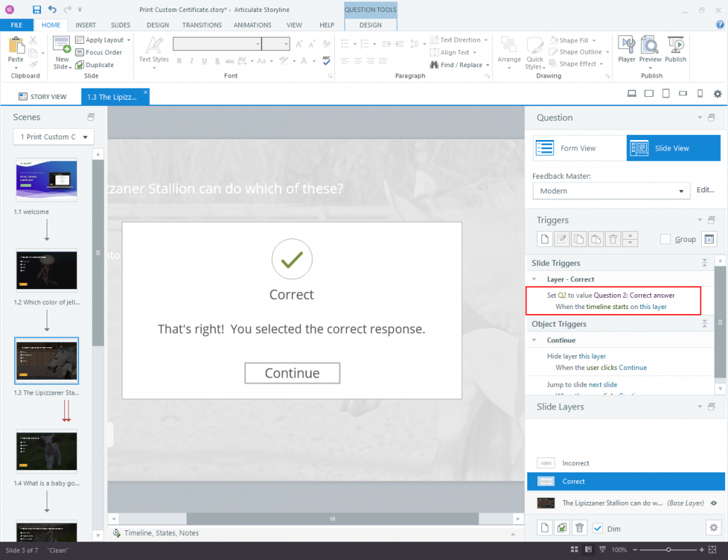Select the 1.4 What is a baby slide thumbnail
This screenshot has width=728, height=560.
[x=46, y=451]
